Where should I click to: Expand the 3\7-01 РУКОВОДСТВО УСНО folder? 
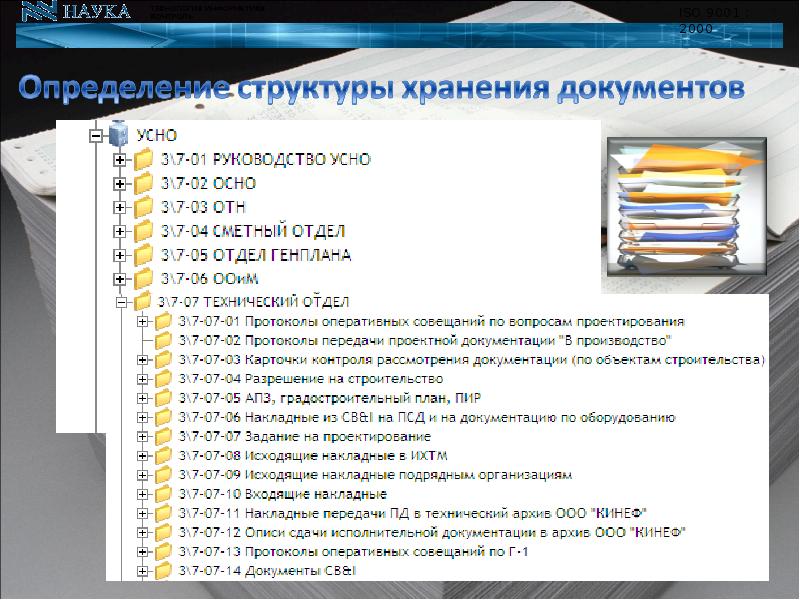(x=119, y=160)
